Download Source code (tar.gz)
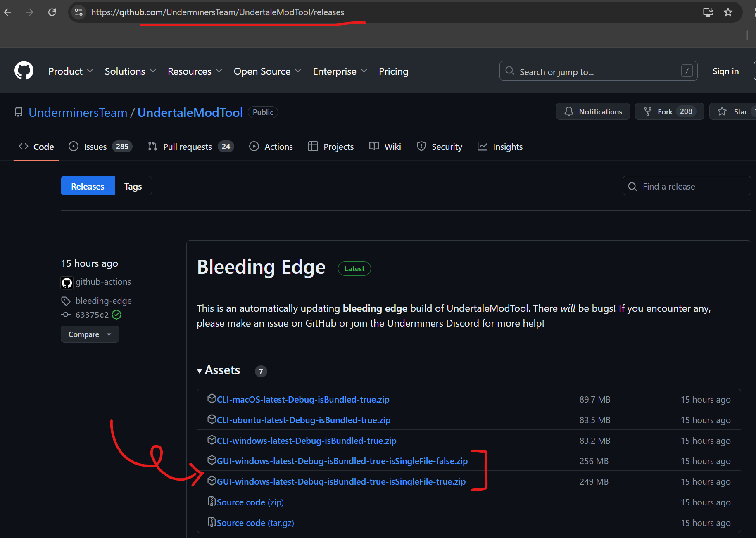The width and height of the screenshot is (756, 538). (x=255, y=523)
